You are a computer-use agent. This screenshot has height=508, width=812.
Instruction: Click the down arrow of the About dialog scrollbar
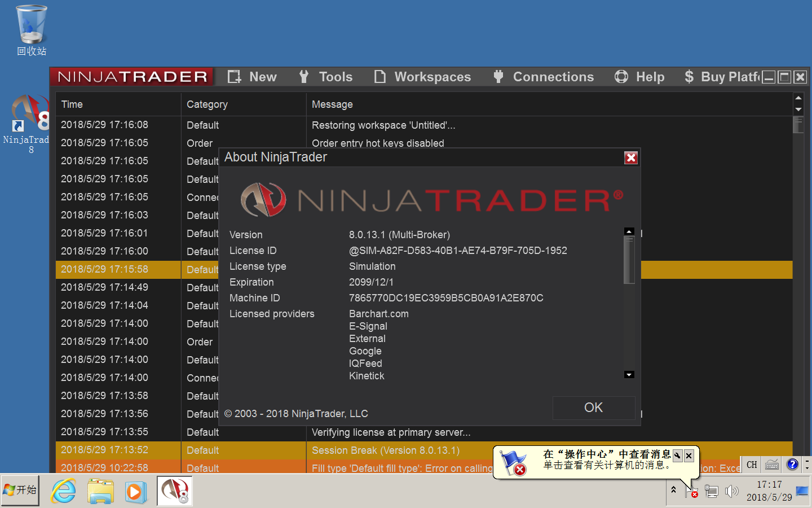(x=629, y=375)
